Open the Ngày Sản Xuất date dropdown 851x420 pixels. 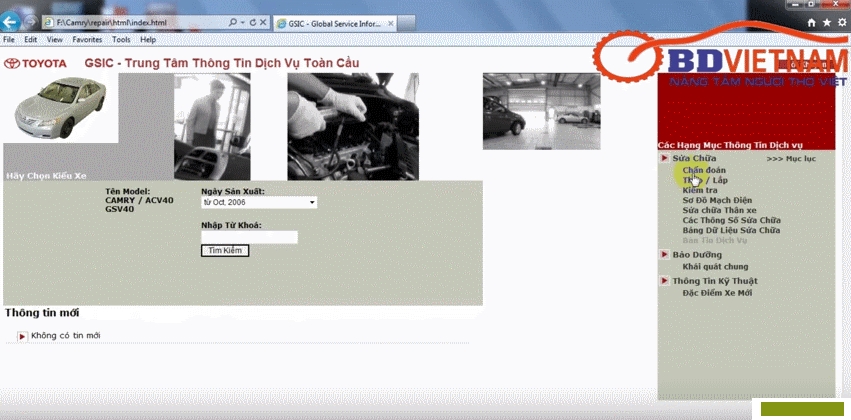tap(259, 202)
